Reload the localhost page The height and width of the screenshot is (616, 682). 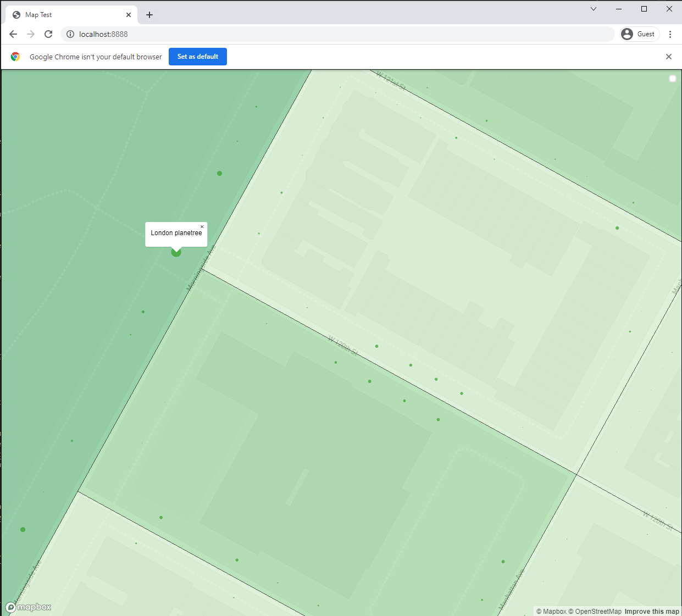click(48, 34)
